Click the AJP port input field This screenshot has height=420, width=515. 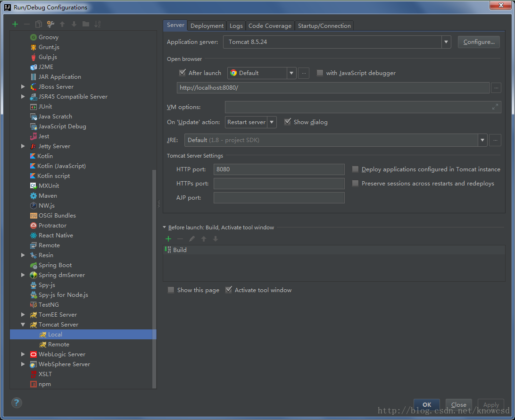[x=279, y=198]
